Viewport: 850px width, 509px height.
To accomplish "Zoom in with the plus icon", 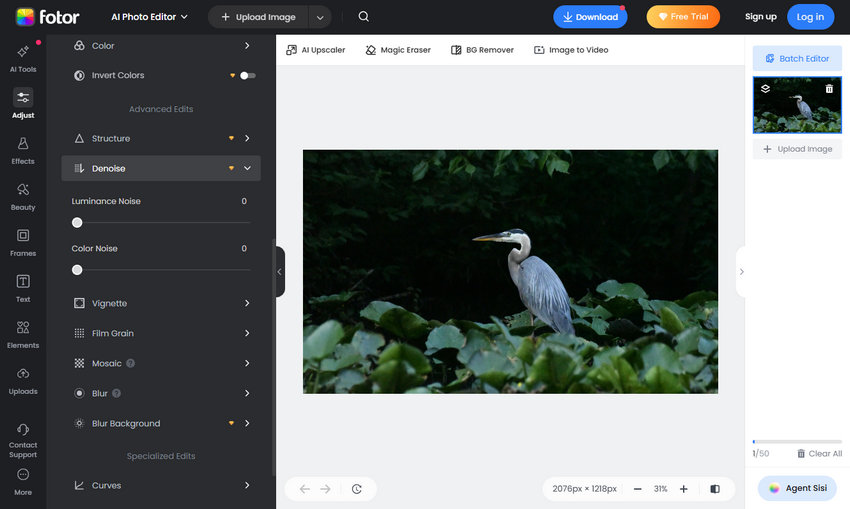I will click(684, 489).
